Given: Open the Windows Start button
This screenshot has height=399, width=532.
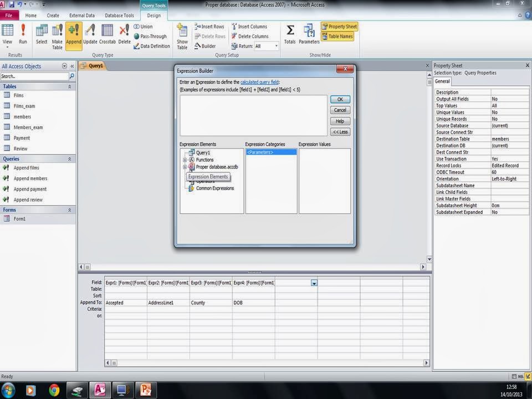Looking at the screenshot, I should click(x=8, y=390).
